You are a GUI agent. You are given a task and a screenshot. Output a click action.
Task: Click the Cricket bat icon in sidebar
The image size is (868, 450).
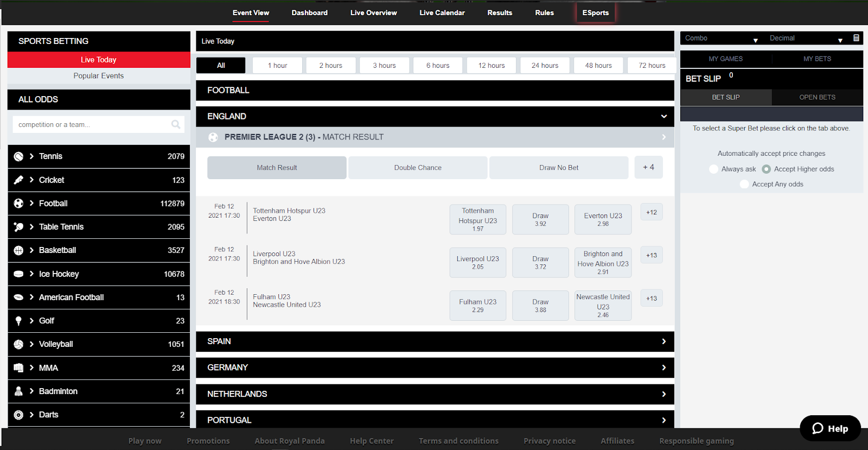point(18,180)
